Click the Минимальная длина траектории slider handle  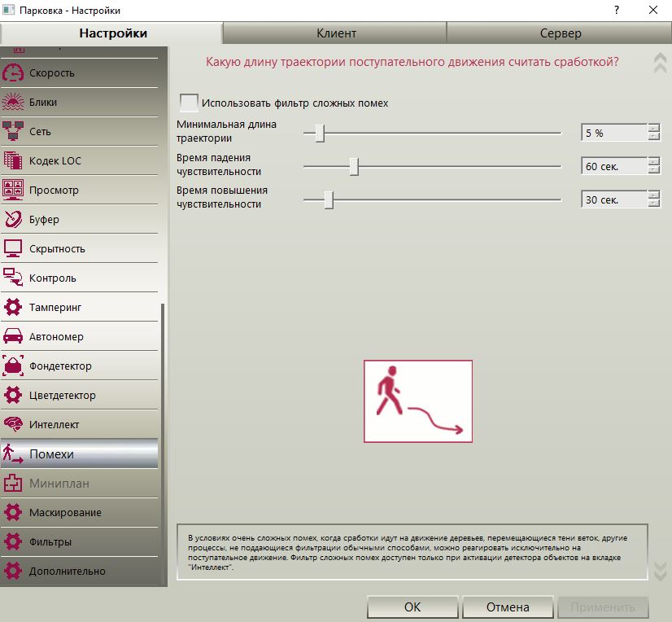[320, 134]
